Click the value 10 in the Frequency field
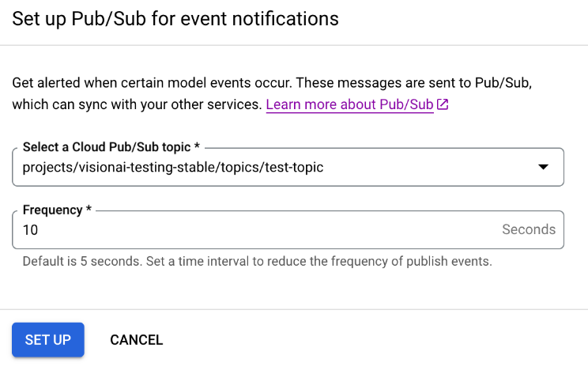The image size is (588, 367). pos(31,230)
